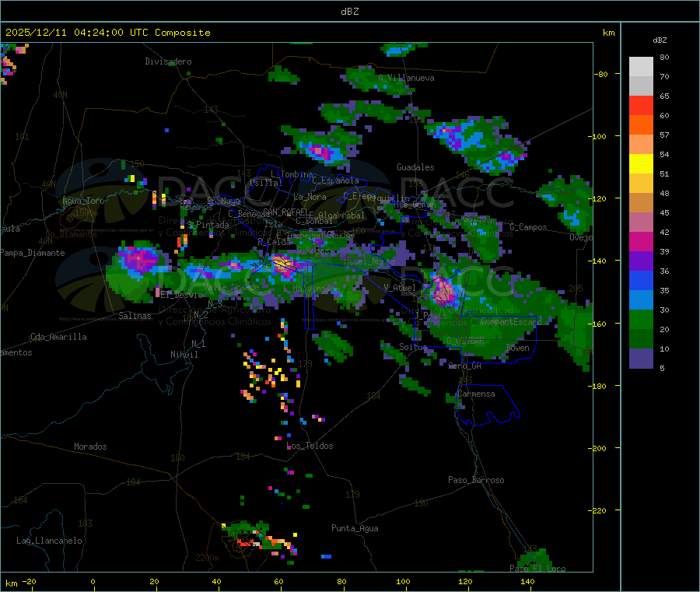The width and height of the screenshot is (700, 592).
Task: Click the La_Nora map label
Action: click(x=310, y=197)
